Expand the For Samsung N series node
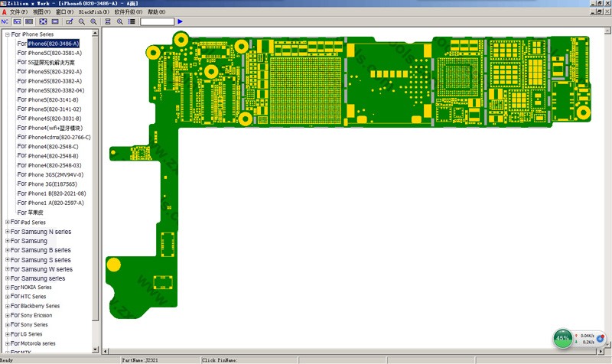The height and width of the screenshot is (364, 612). (7, 232)
